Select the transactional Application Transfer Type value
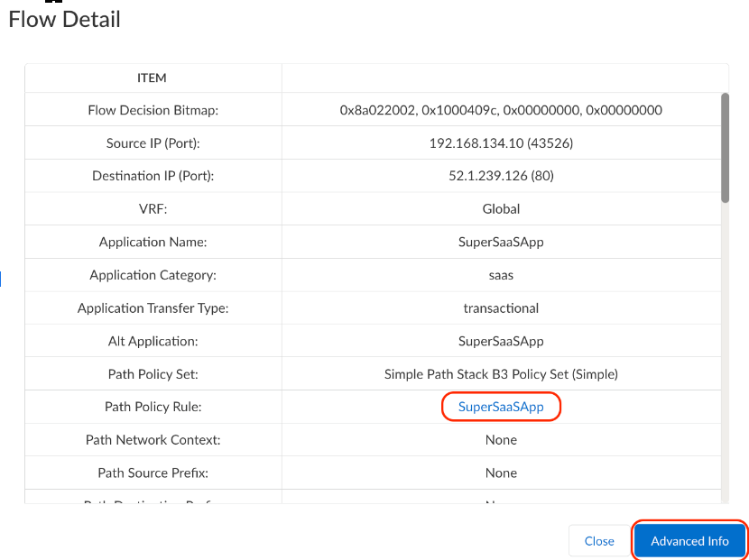This screenshot has height=560, width=749. point(501,308)
